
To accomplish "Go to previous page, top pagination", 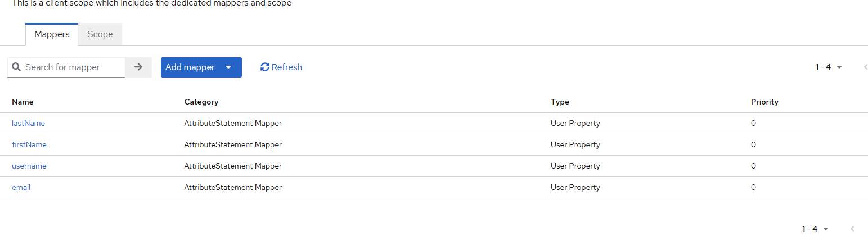I will click(865, 67).
